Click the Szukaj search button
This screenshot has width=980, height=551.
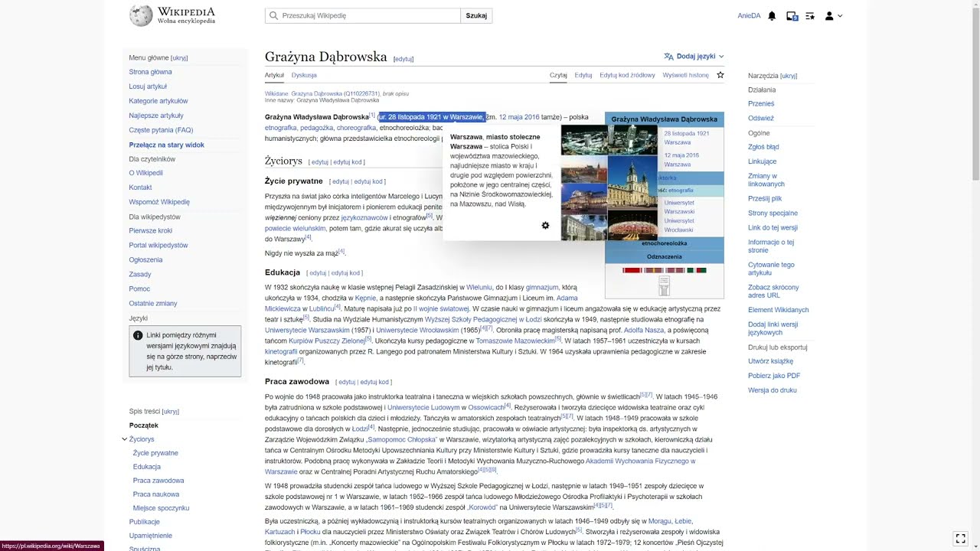(476, 15)
